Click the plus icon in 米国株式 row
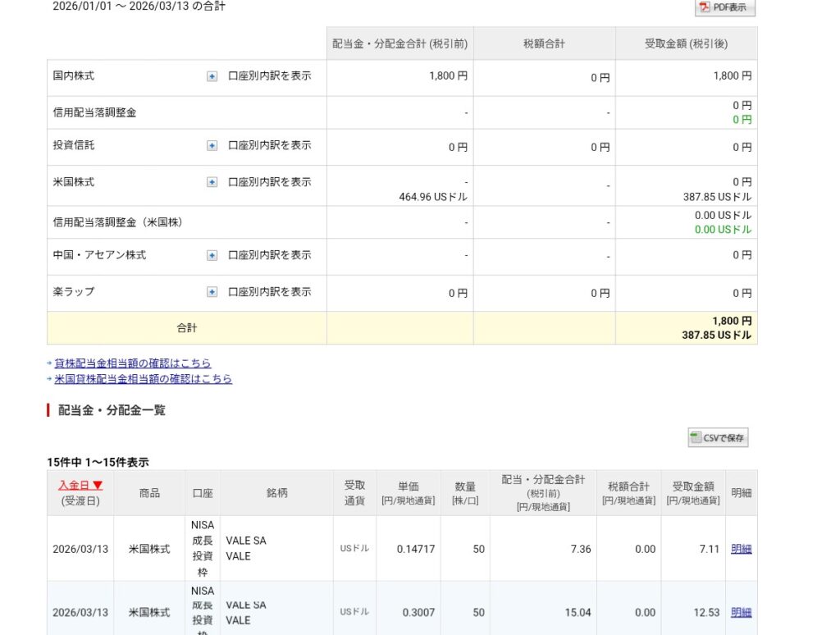840x635 pixels. point(212,182)
